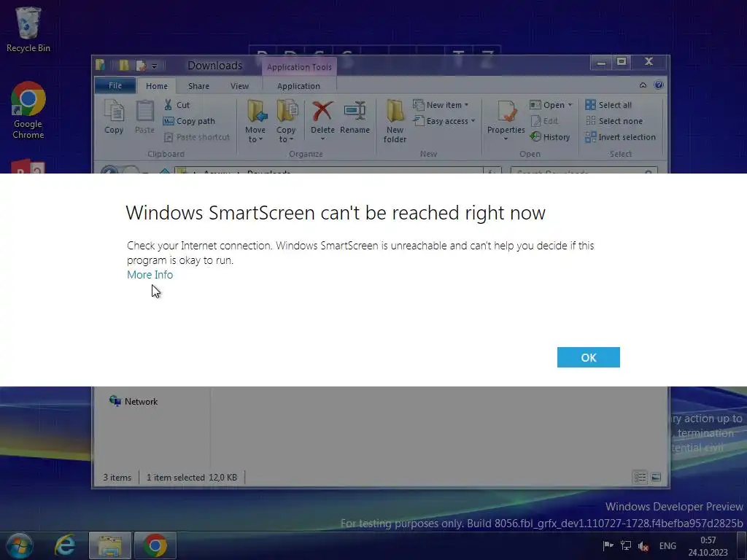Open the Action Center flag icon
Viewport: 747px width, 560px height.
(608, 545)
